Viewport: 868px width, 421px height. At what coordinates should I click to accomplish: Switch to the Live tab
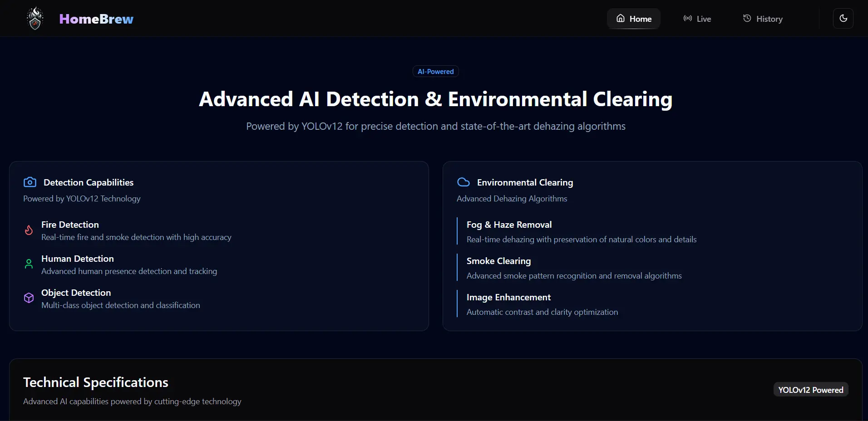697,19
